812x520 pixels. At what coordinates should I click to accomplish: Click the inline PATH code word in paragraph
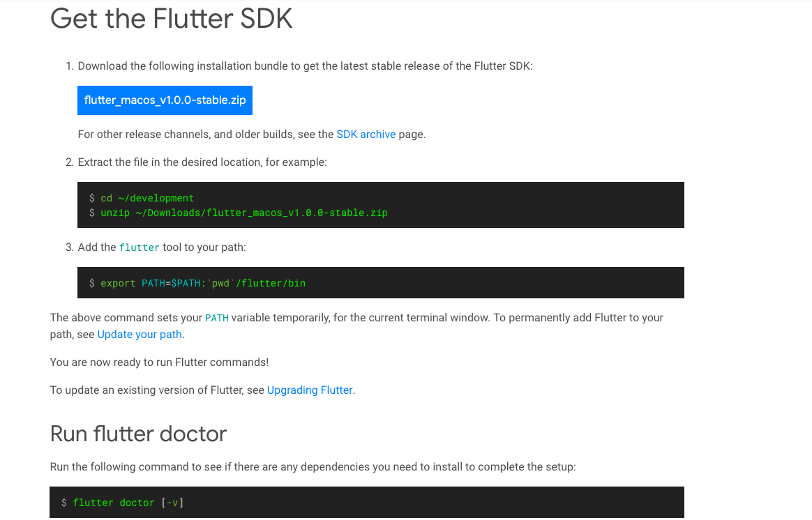coord(217,319)
